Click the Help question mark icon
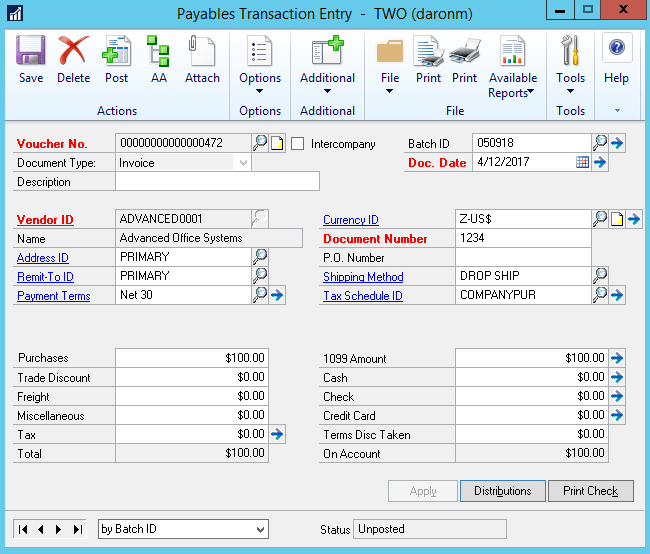 [617, 47]
